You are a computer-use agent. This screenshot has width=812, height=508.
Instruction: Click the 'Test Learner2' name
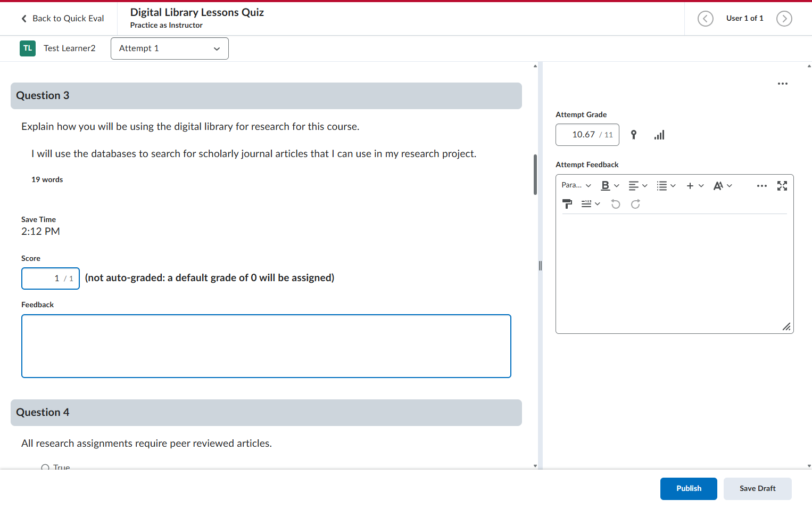[x=70, y=48]
